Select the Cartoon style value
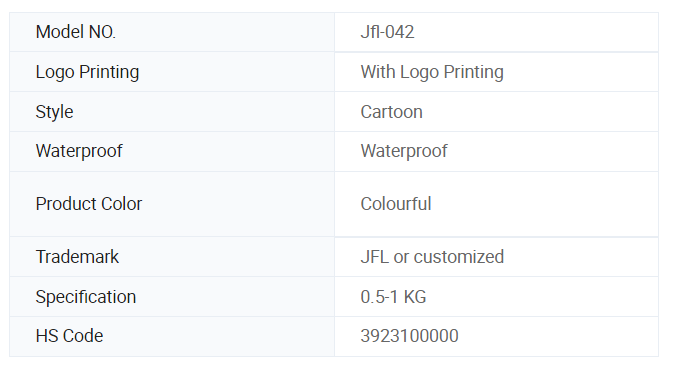 391,112
